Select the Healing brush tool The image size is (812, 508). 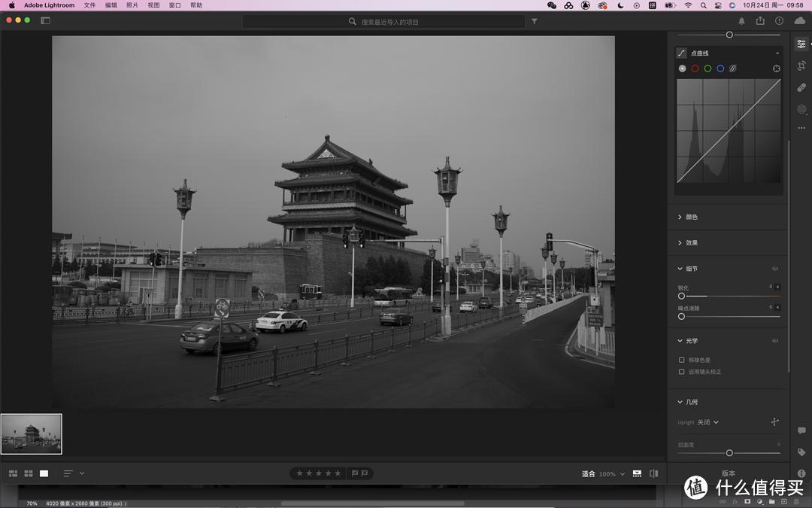coord(801,87)
